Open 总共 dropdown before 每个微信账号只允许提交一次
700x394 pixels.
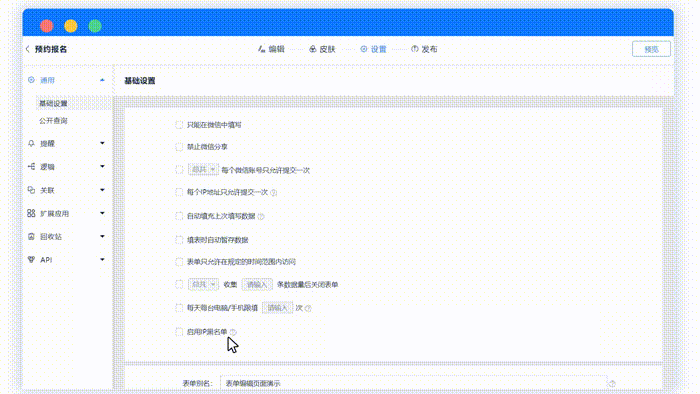pyautogui.click(x=203, y=170)
